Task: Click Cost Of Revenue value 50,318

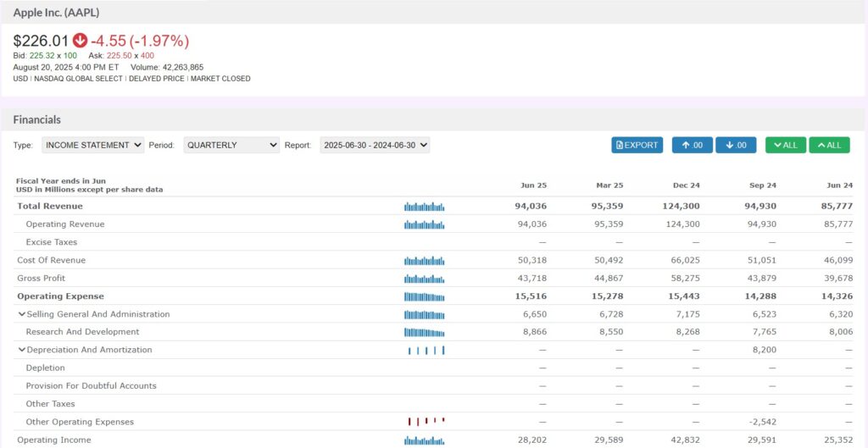Action: 532,260
